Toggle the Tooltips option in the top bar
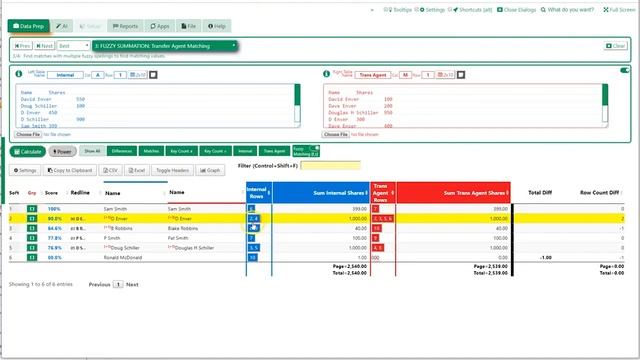The height and width of the screenshot is (360, 640). point(398,10)
